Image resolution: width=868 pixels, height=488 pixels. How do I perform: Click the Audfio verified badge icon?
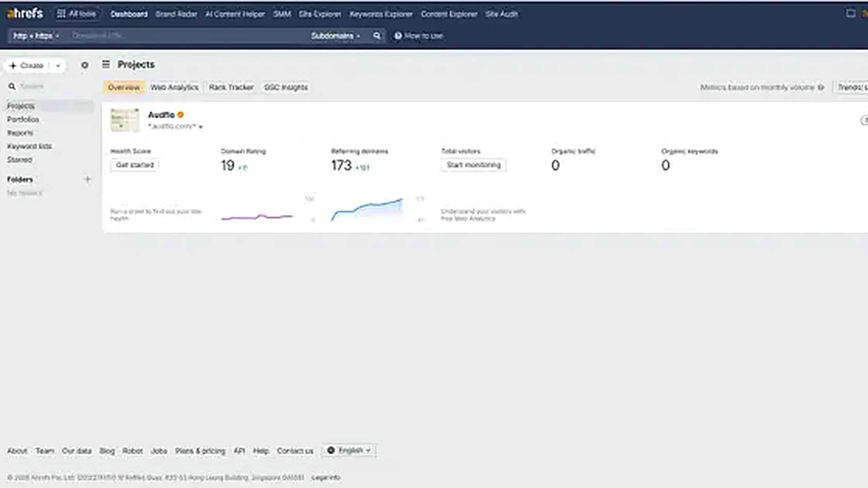click(180, 115)
